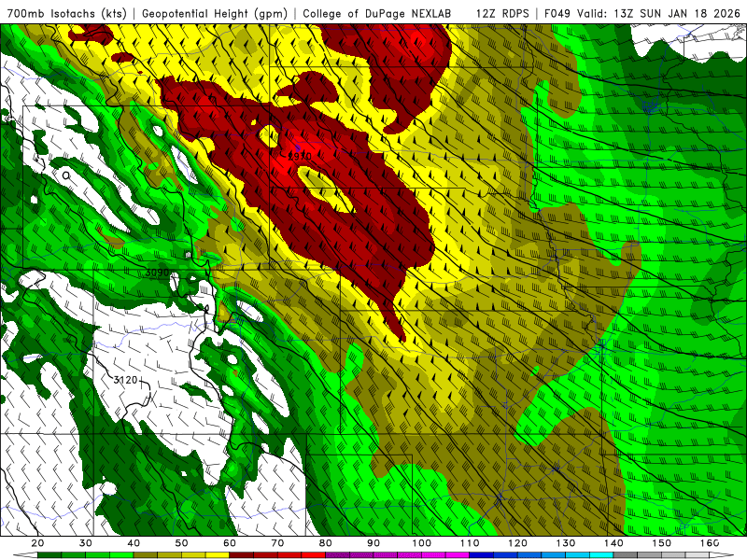Select the dark gray 140-145 kt legend swatch
747x560 pixels.
click(x=625, y=555)
